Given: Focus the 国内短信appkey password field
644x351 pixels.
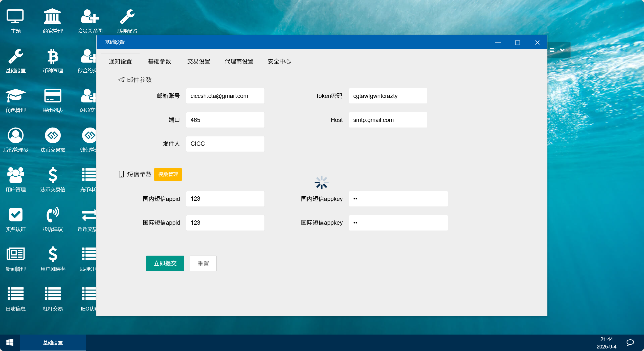Looking at the screenshot, I should click(x=398, y=199).
